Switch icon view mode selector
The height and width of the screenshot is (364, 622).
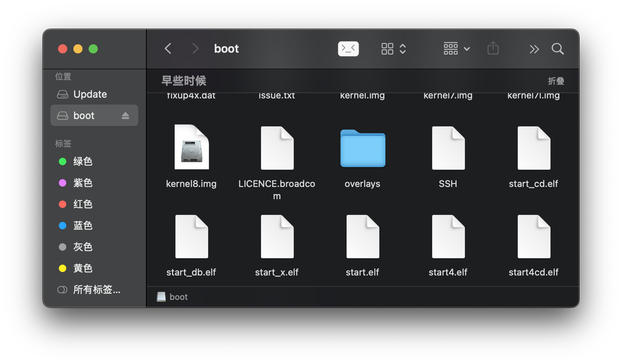tap(394, 49)
